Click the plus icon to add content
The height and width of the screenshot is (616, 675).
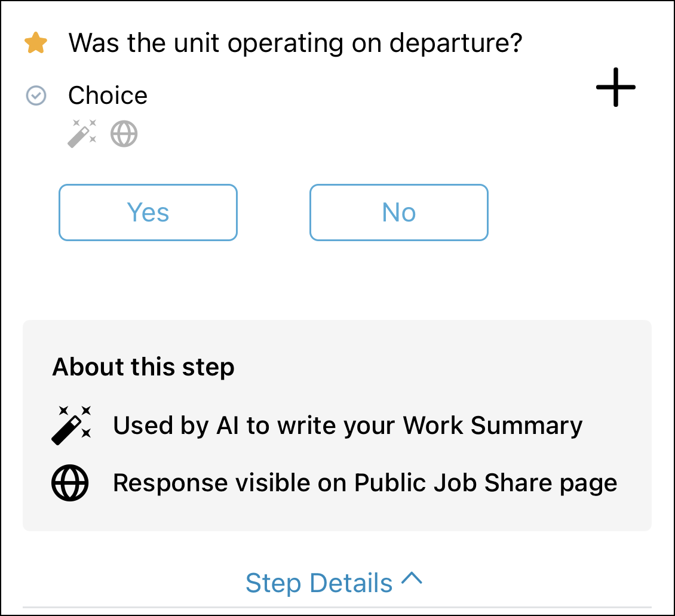(x=616, y=87)
